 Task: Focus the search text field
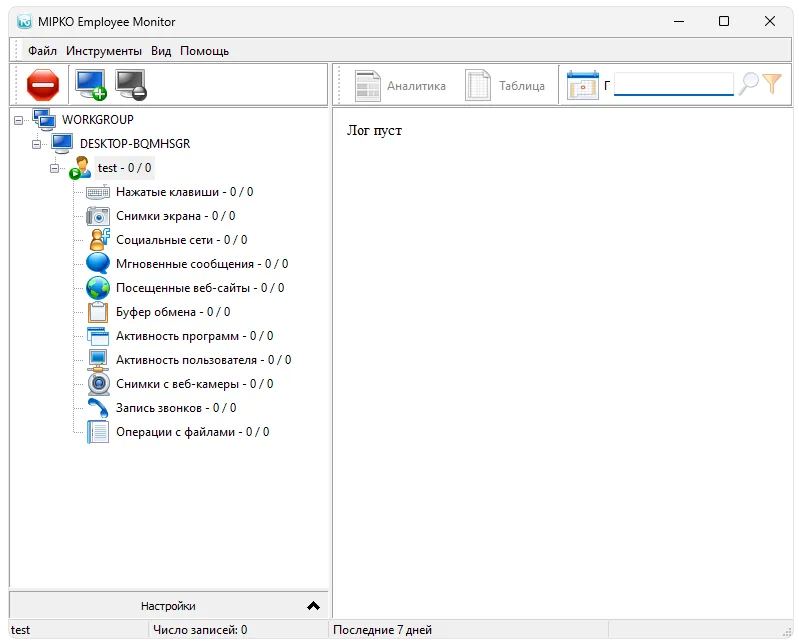click(x=673, y=84)
